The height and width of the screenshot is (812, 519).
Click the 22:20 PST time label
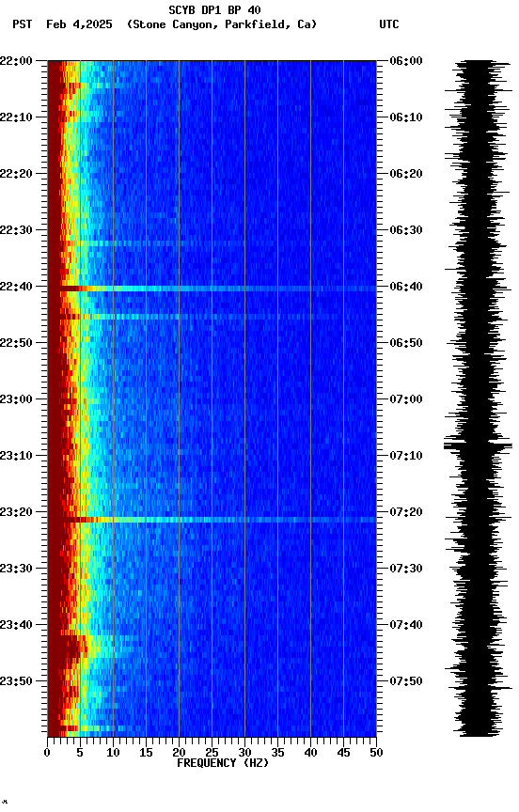click(x=16, y=174)
